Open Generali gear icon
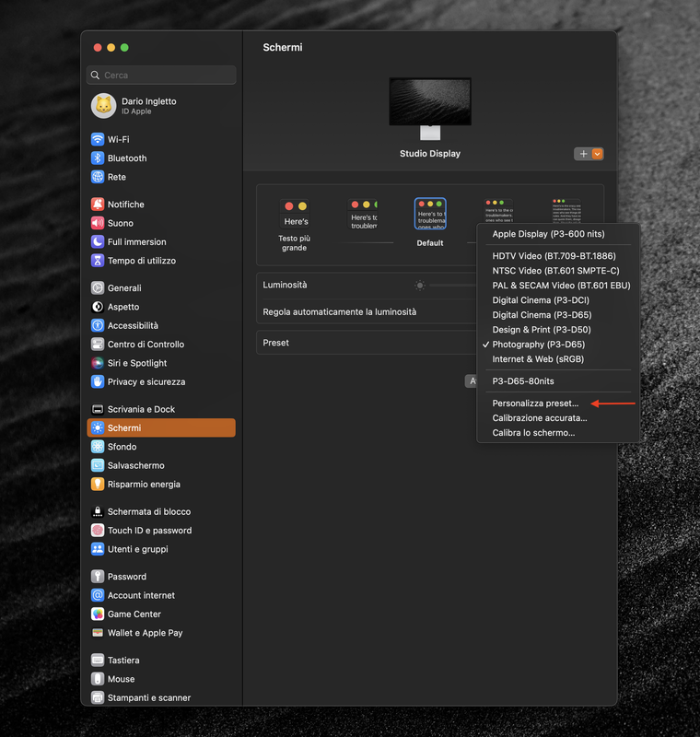 (98, 287)
